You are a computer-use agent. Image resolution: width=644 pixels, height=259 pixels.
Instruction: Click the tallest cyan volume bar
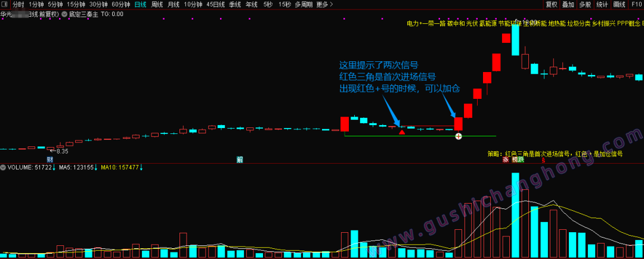point(515,216)
